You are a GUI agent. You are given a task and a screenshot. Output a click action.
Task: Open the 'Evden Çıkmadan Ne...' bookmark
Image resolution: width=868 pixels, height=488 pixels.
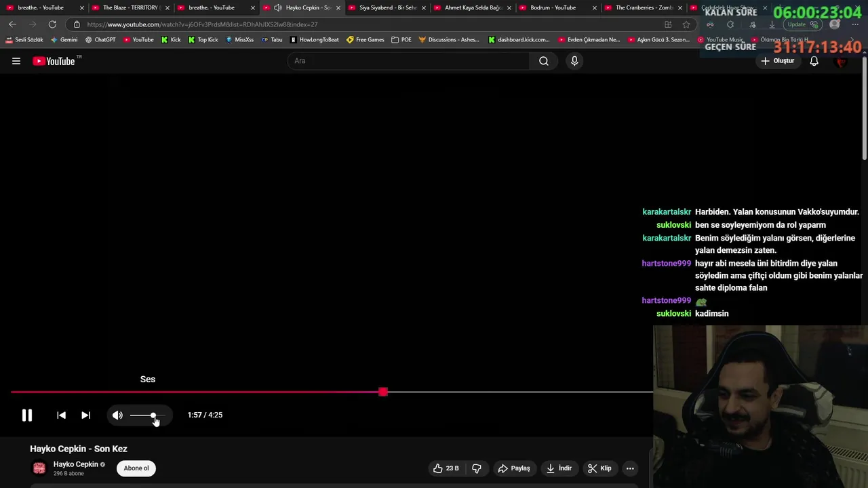pyautogui.click(x=589, y=40)
